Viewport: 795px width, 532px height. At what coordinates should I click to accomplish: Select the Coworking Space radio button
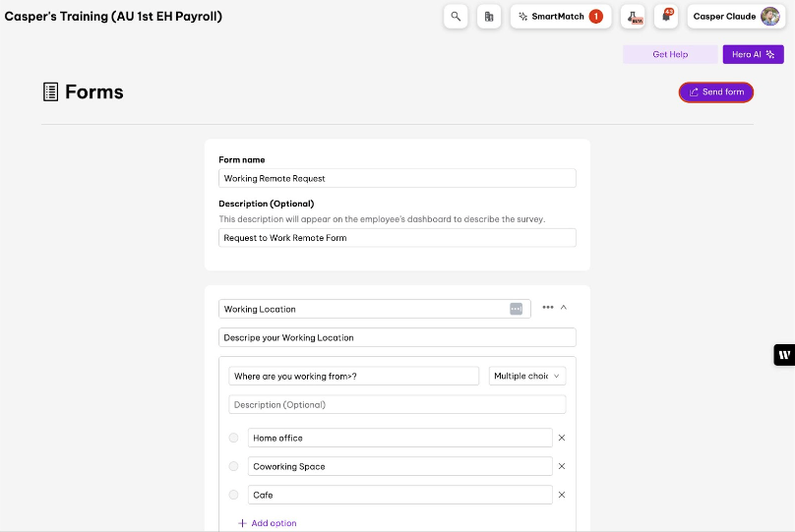click(234, 467)
